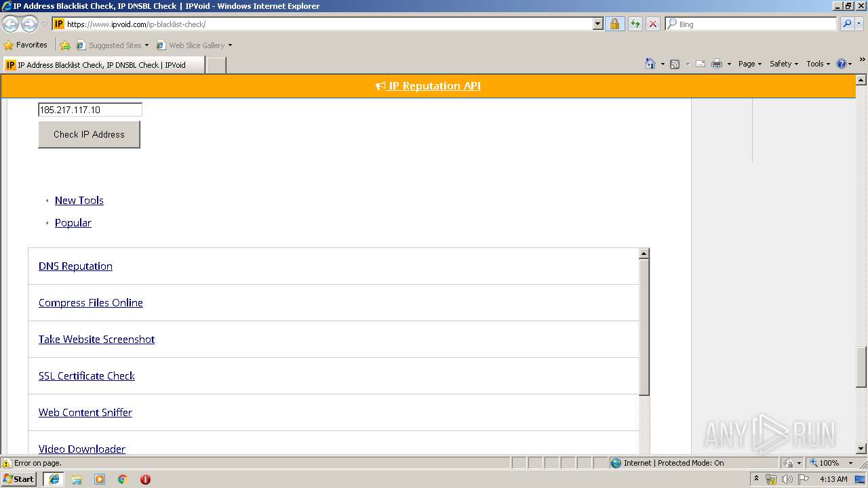Open Internet Explorer taskbar icon
The width and height of the screenshot is (868, 488).
point(54,479)
